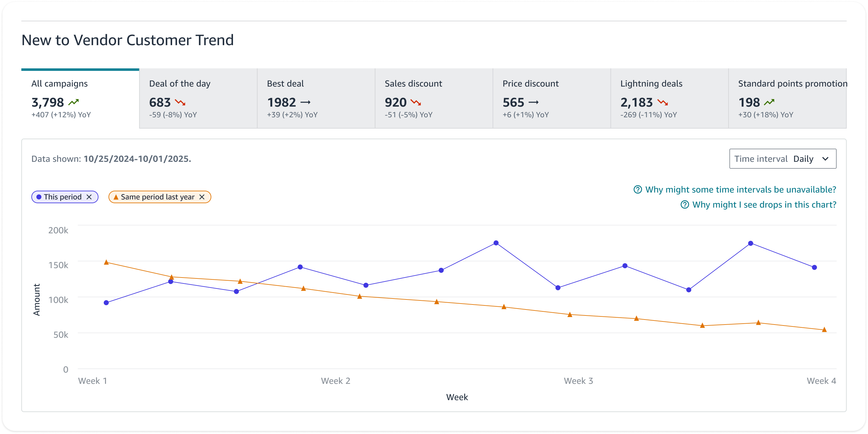Select last blue data point near Week 4
Image resolution: width=868 pixels, height=434 pixels.
(x=814, y=267)
